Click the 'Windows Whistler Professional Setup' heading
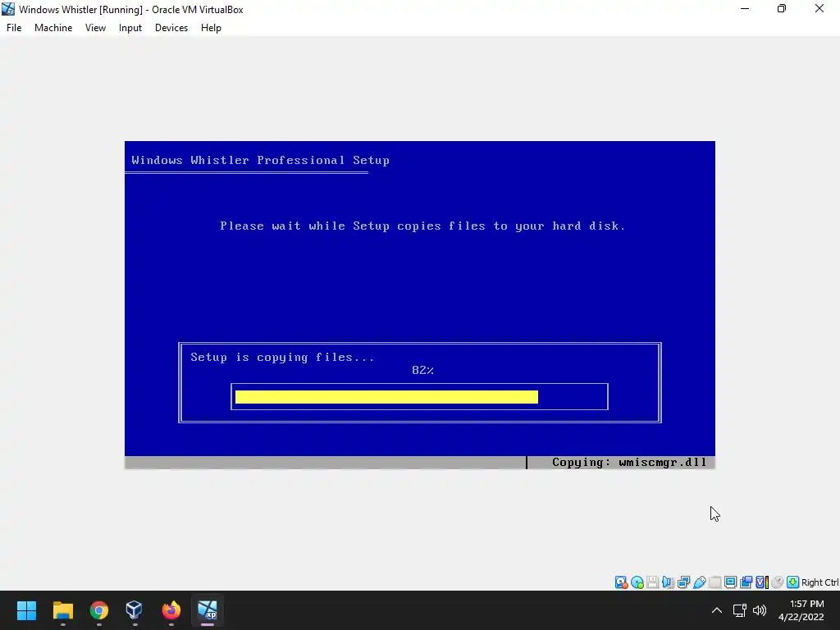 (x=260, y=160)
